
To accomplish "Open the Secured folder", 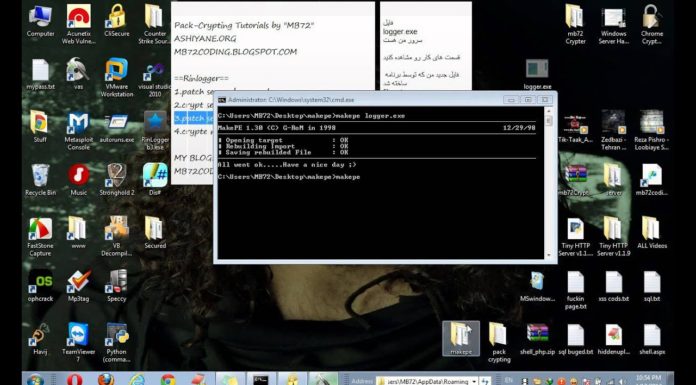I will click(155, 233).
